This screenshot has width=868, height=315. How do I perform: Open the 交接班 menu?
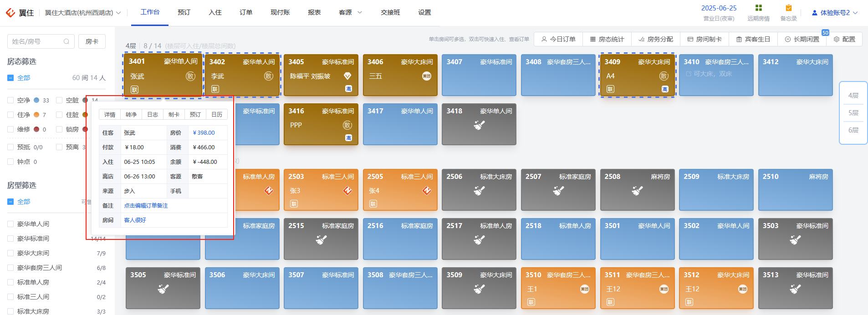pos(390,12)
